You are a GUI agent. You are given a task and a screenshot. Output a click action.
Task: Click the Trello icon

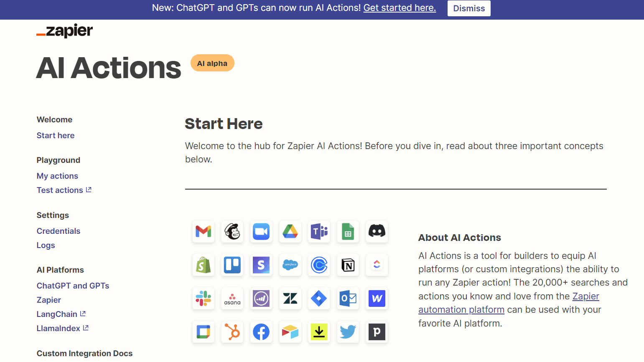232,265
